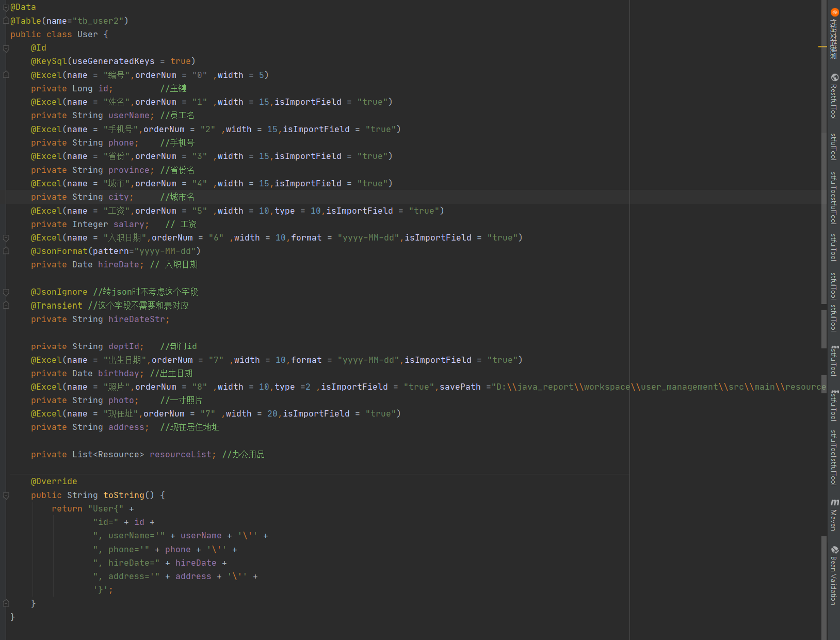The height and width of the screenshot is (640, 840).
Task: Open the 代码文档搜索 tool window tab
Action: coord(833,33)
